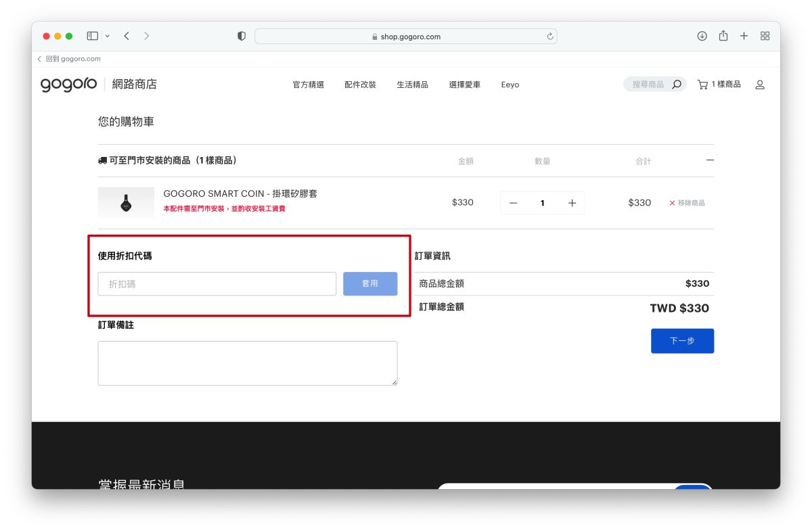This screenshot has height=531, width=812.
Task: Reload the page with the refresh icon
Action: [x=550, y=37]
